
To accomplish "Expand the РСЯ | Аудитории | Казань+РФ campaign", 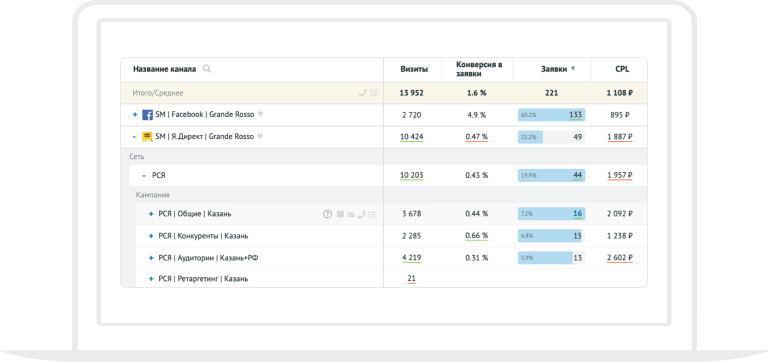I will [151, 258].
